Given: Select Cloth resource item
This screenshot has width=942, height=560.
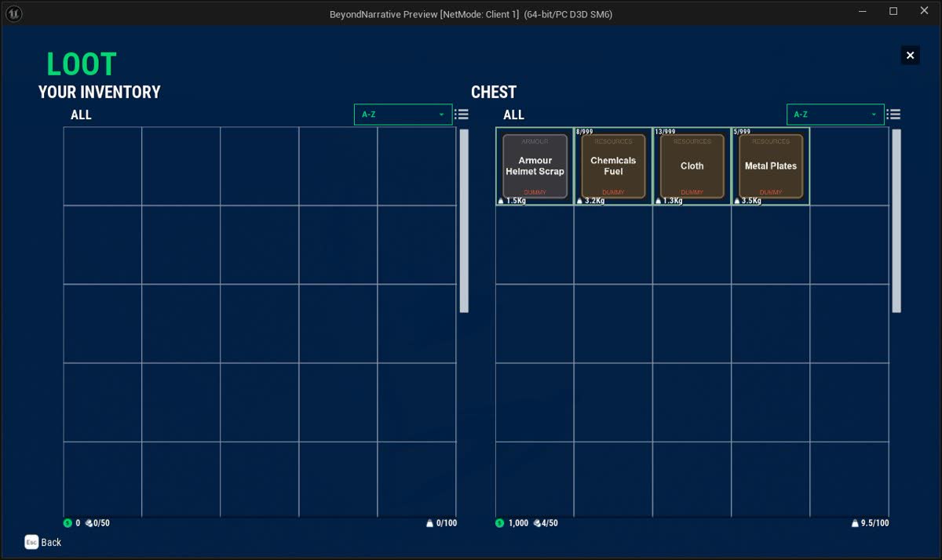Looking at the screenshot, I should (x=692, y=166).
